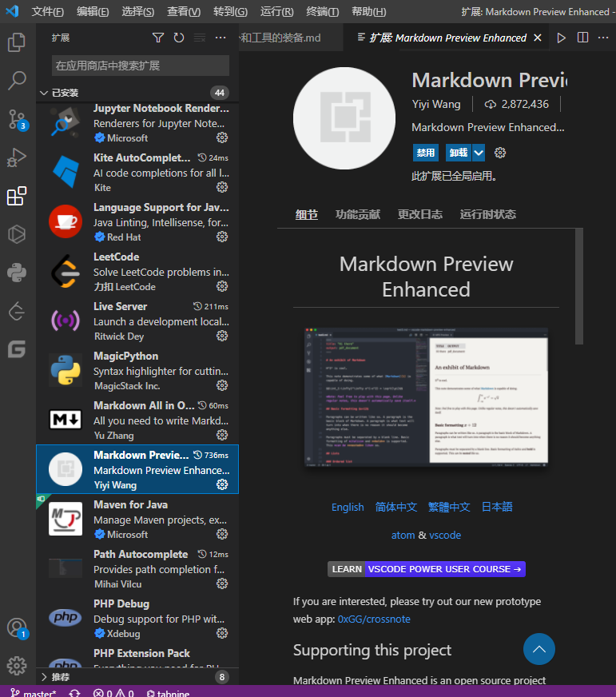616x697 pixels.
Task: Open the Python activity bar icon
Action: (x=17, y=273)
